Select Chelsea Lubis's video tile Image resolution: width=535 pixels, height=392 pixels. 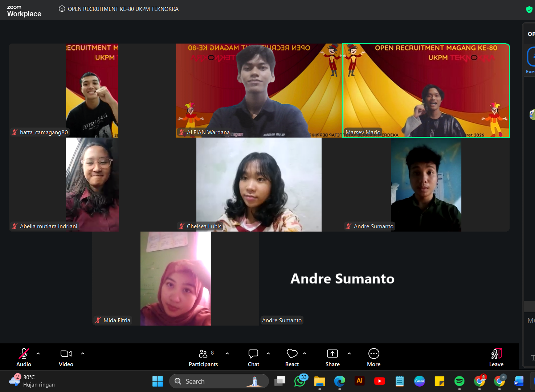click(259, 184)
